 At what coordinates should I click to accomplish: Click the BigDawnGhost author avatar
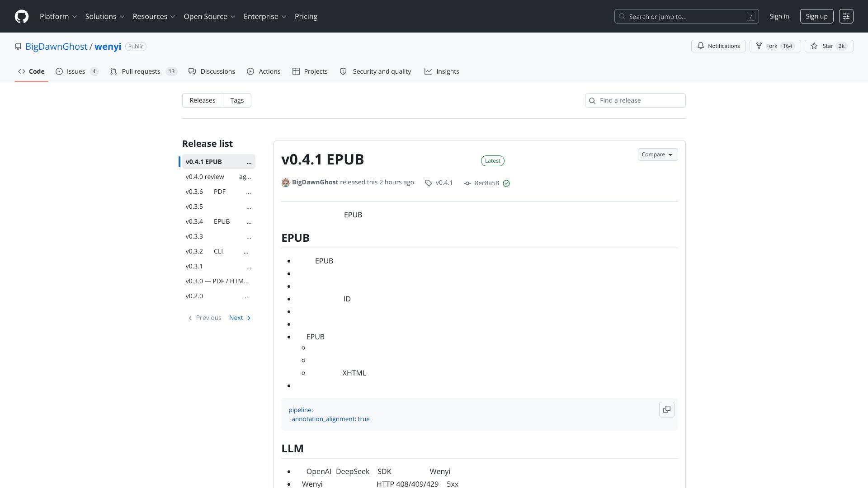(286, 183)
